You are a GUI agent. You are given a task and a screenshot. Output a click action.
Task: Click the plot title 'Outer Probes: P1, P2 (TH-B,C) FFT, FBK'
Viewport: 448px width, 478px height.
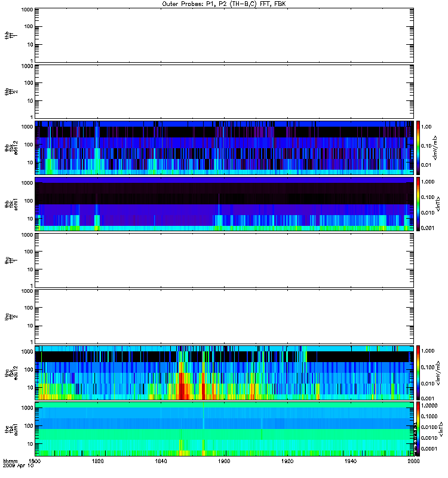coord(224,4)
